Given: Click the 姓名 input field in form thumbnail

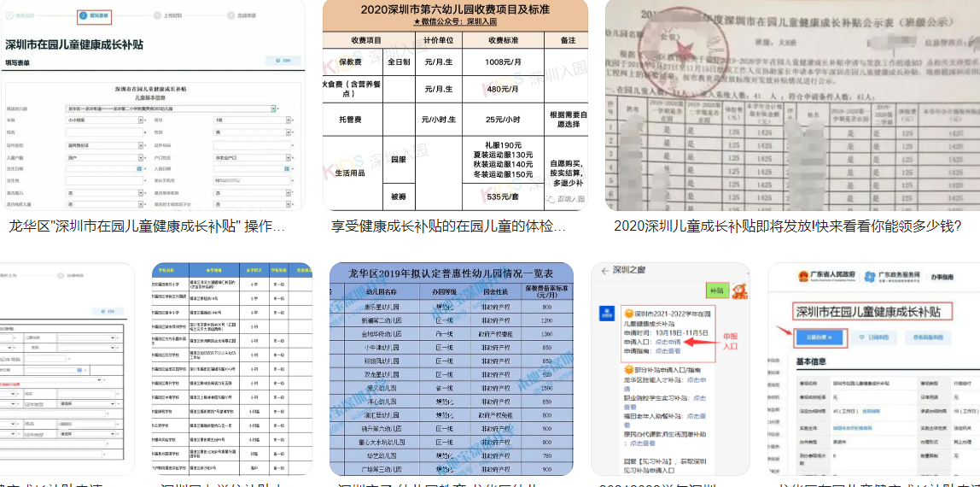Looking at the screenshot, I should [104, 132].
